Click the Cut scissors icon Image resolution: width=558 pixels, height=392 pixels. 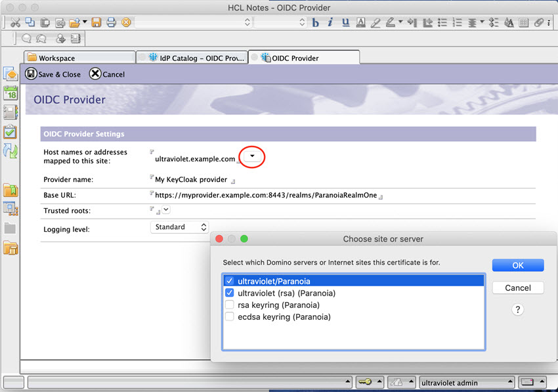tap(15, 22)
